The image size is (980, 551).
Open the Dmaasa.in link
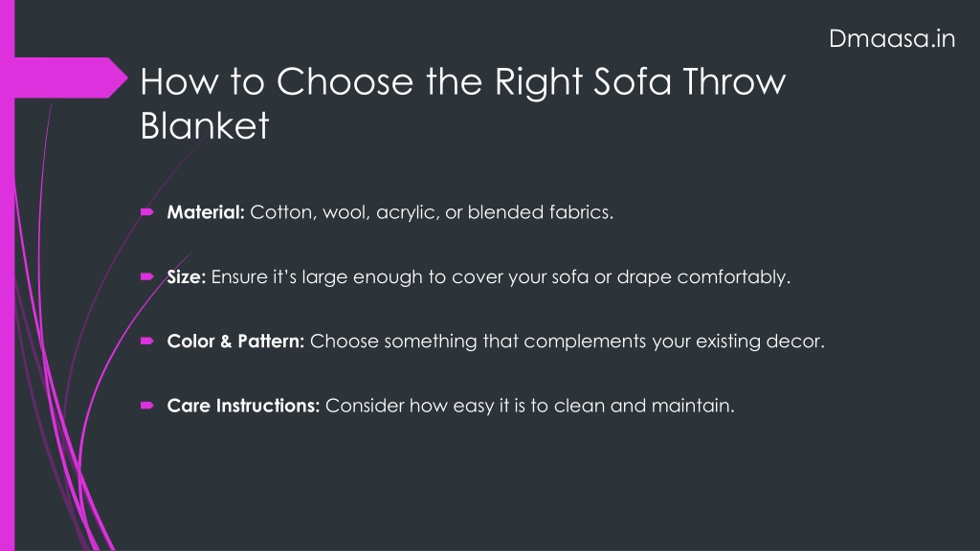click(892, 38)
